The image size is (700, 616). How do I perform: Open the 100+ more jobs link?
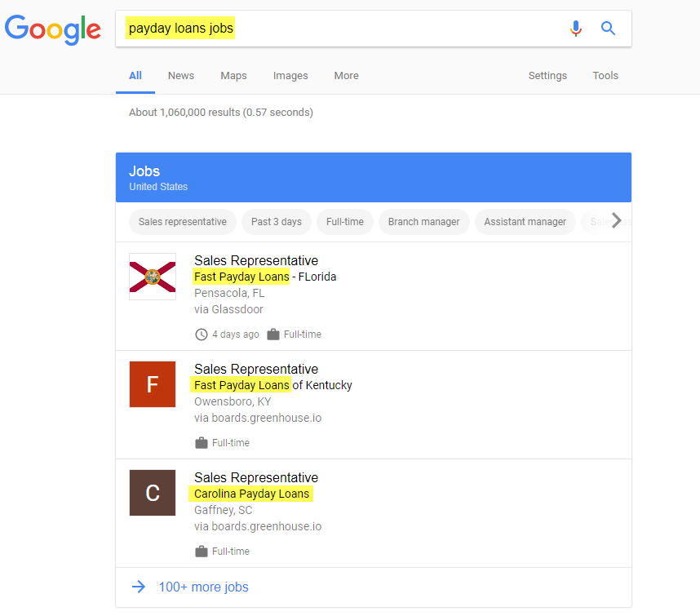203,587
